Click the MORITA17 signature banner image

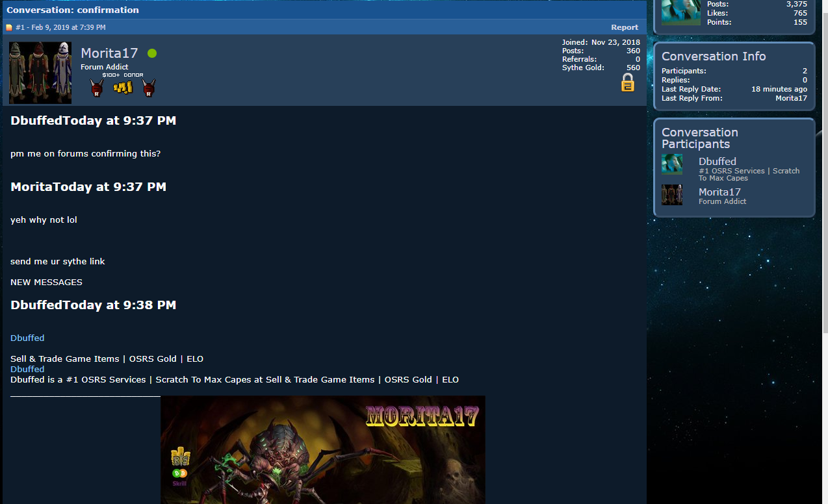[323, 449]
